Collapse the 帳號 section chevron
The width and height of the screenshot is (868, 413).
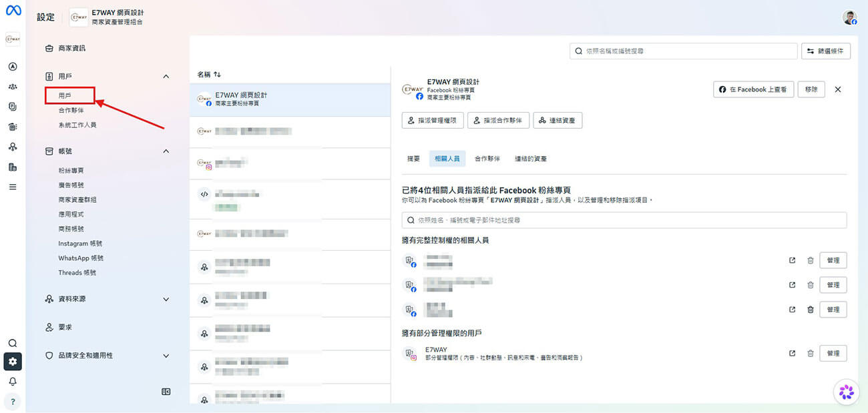coord(166,151)
